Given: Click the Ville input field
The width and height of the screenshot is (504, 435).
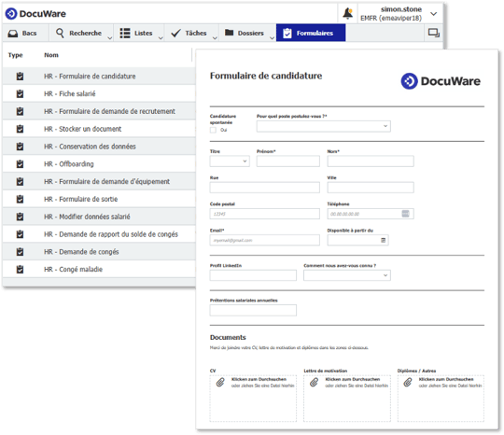Looking at the screenshot, I should (x=371, y=188).
